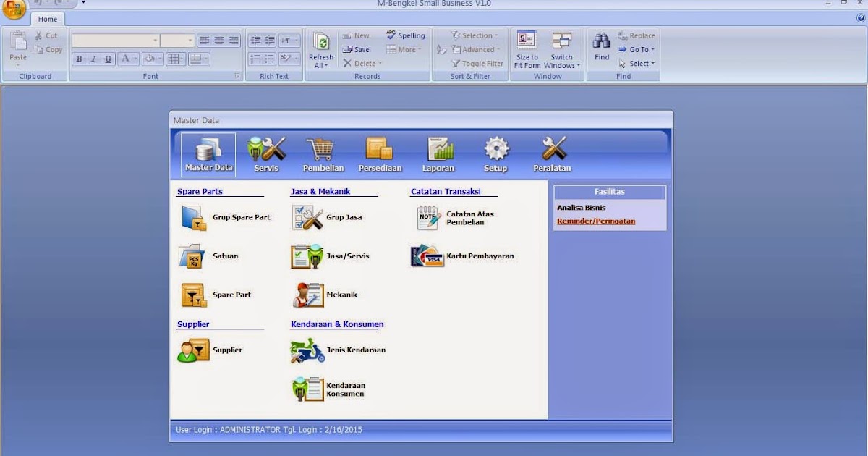Click the Grup Spare Part label
Screen dimensions: 868x456
(x=242, y=218)
